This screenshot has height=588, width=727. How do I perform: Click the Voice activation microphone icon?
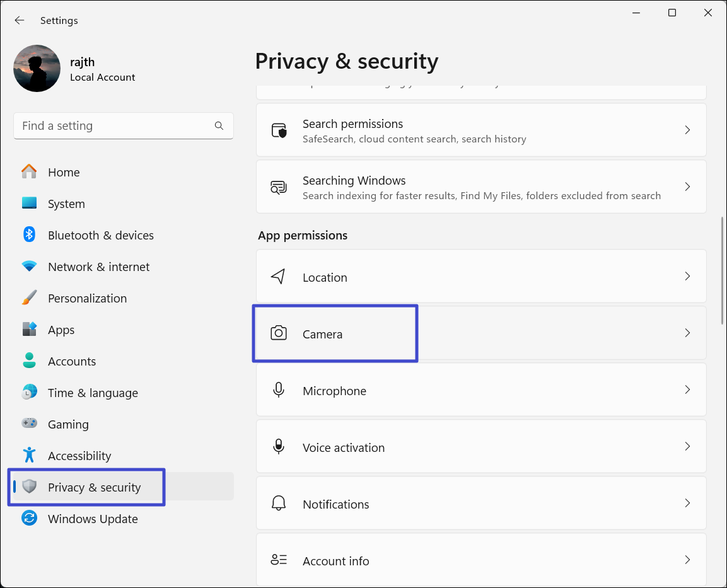(278, 447)
